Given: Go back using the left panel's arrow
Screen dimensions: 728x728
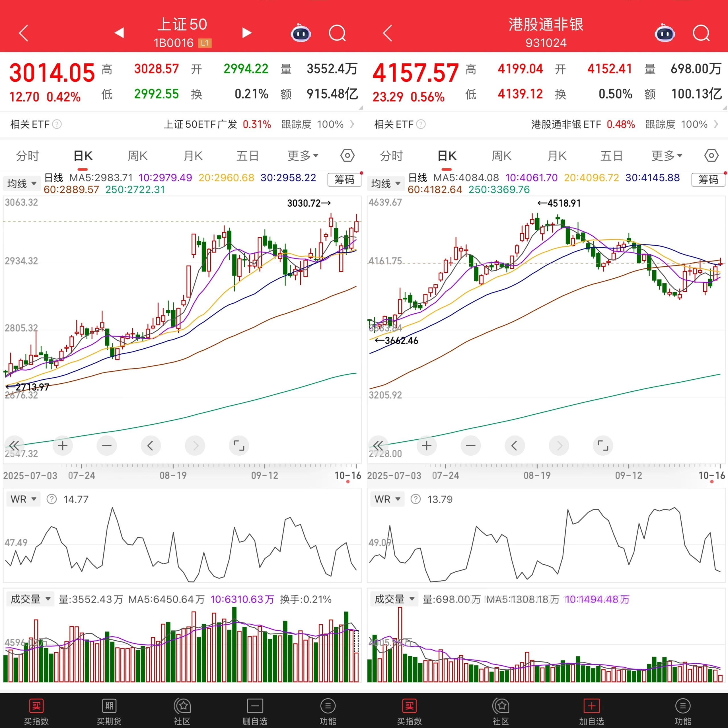Looking at the screenshot, I should [x=24, y=33].
